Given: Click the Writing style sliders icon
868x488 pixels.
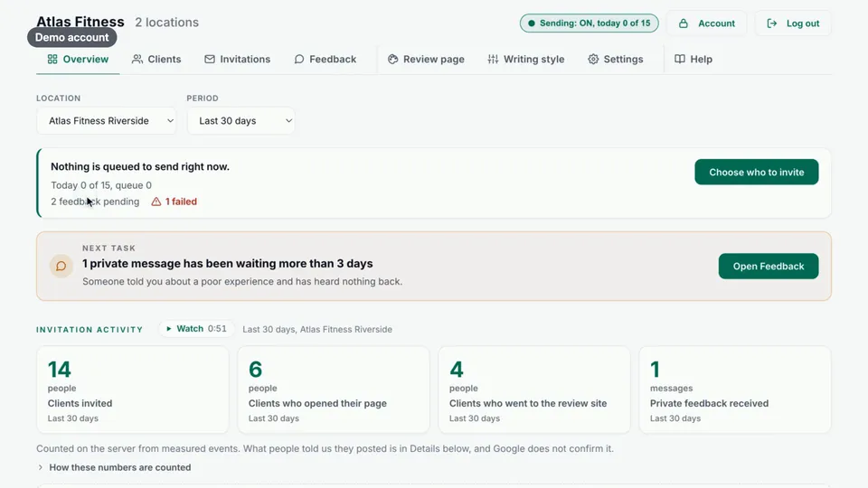Looking at the screenshot, I should pyautogui.click(x=493, y=60).
